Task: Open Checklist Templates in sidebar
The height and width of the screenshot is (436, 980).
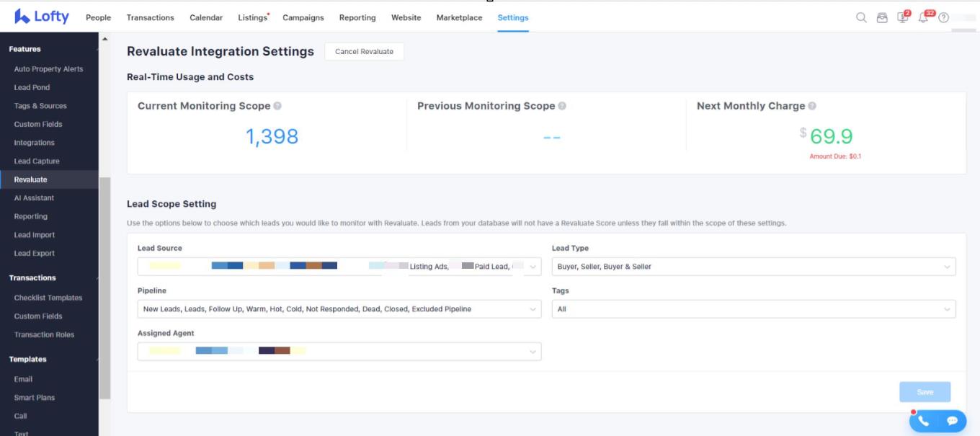Action: (48, 298)
